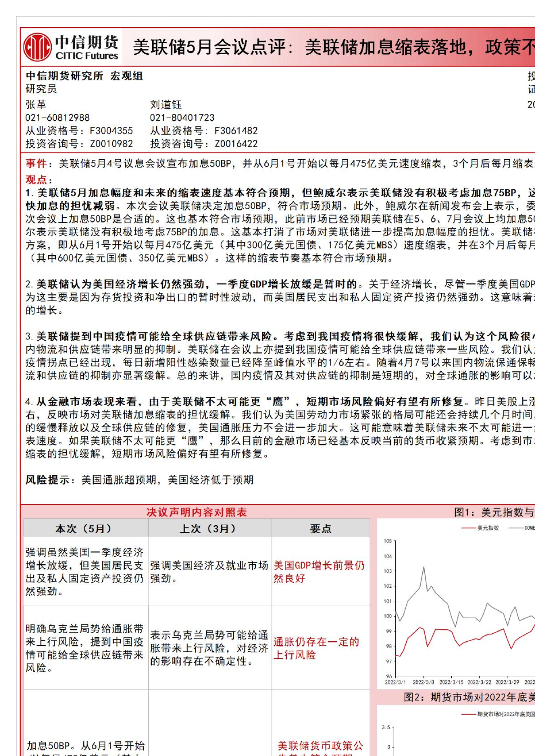Select the 本次（5月） column header
The image size is (535, 756).
tap(84, 528)
